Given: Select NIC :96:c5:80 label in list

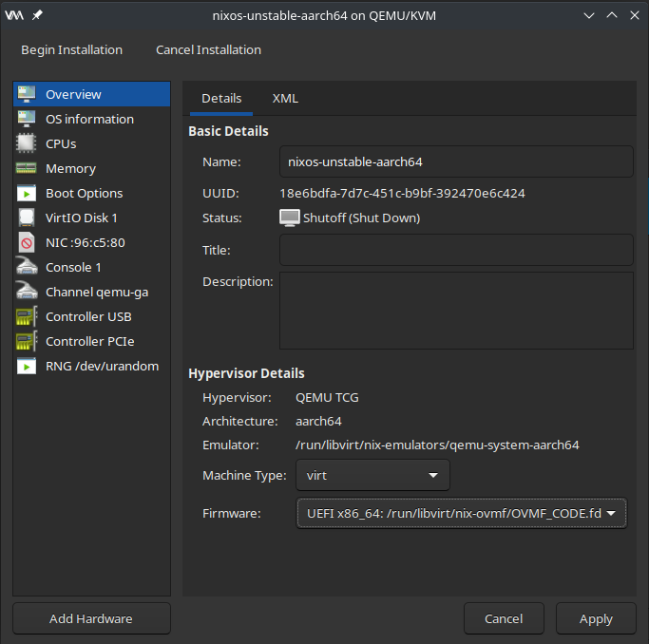Looking at the screenshot, I should [86, 242].
